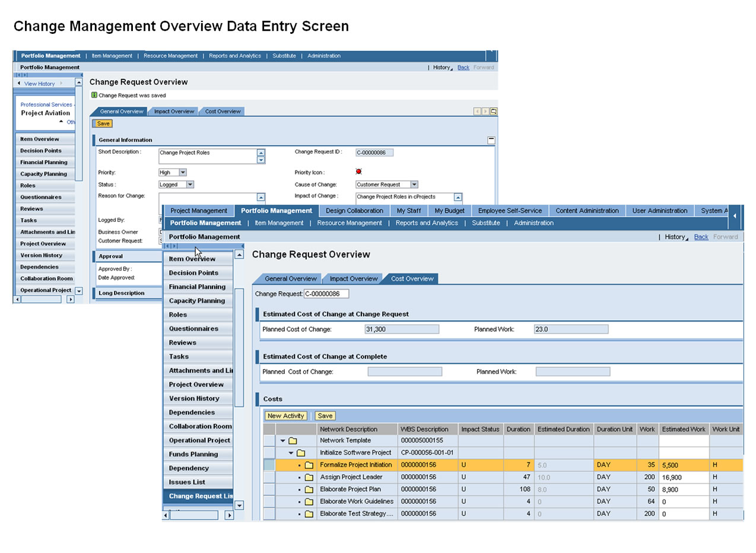756x553 pixels.
Task: Collapse the Initialize Software Project tree node
Action: coord(291,453)
